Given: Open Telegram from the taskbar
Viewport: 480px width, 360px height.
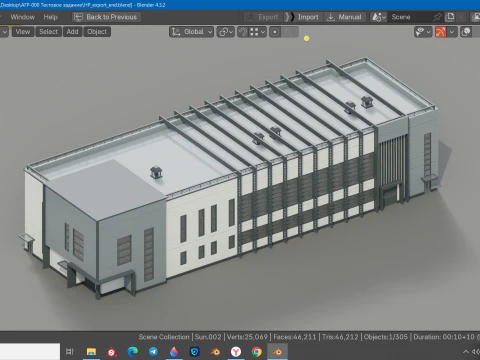Looking at the screenshot, I should click(153, 351).
